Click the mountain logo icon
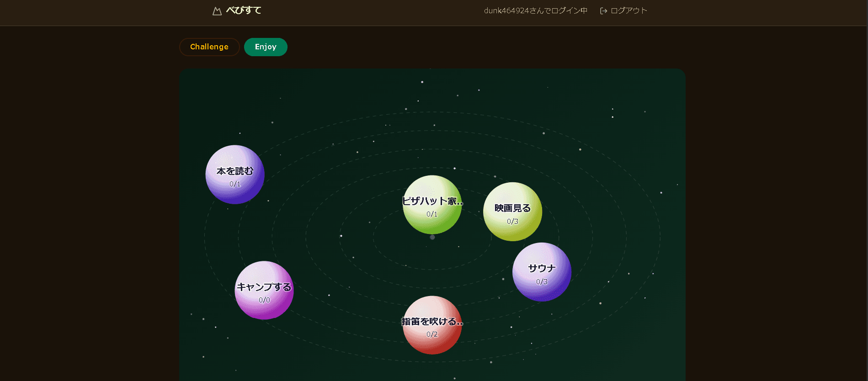Image resolution: width=868 pixels, height=381 pixels. coord(217,11)
